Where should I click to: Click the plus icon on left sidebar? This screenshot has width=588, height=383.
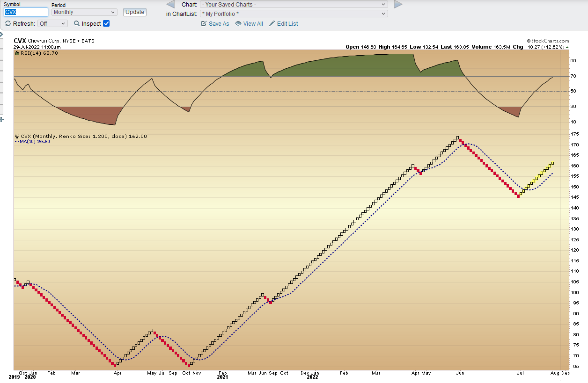(x=1, y=120)
